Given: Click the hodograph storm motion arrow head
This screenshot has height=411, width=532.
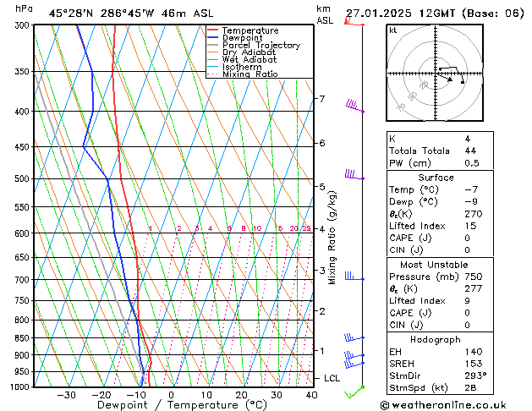Looking at the screenshot, I should (x=450, y=79).
